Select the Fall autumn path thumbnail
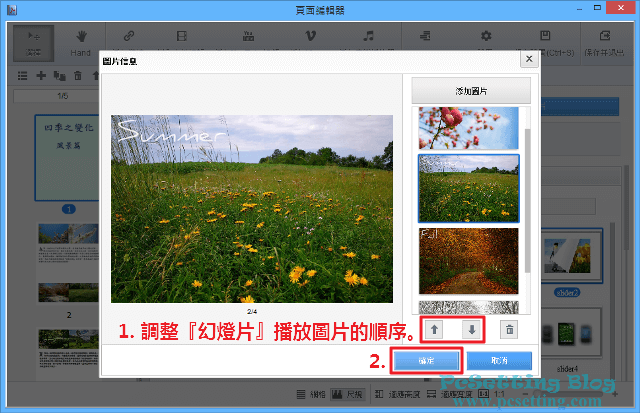 [x=468, y=260]
